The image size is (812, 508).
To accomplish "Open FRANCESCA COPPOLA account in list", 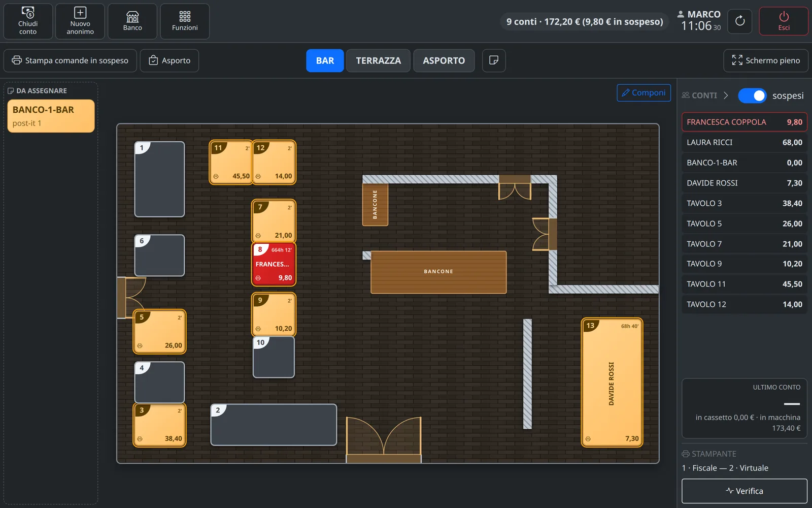I will tap(744, 122).
